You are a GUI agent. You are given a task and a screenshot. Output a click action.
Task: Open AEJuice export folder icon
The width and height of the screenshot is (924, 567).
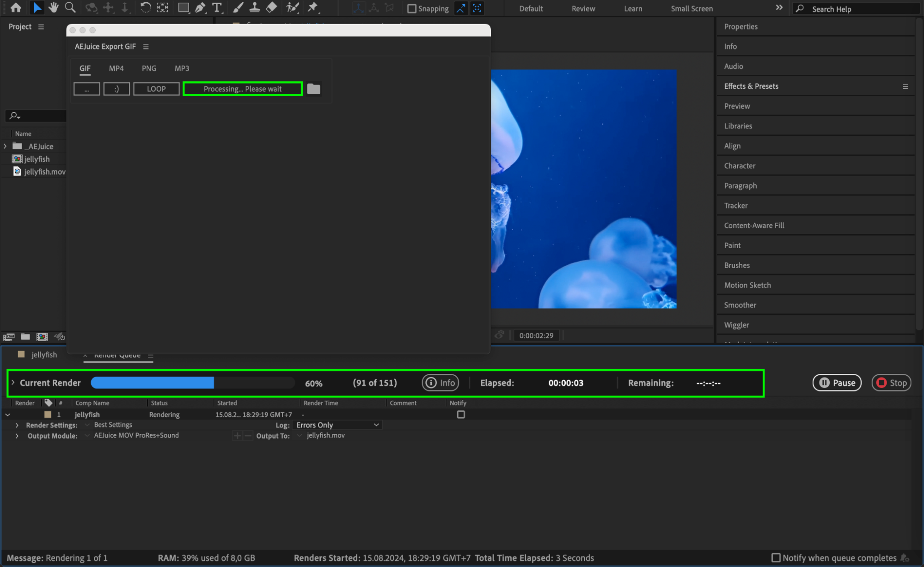(x=313, y=89)
